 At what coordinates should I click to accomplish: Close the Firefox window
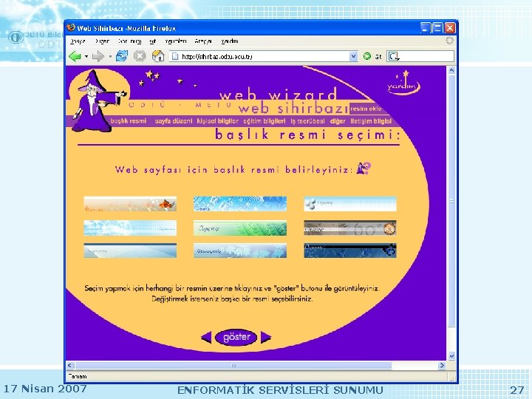[449, 28]
